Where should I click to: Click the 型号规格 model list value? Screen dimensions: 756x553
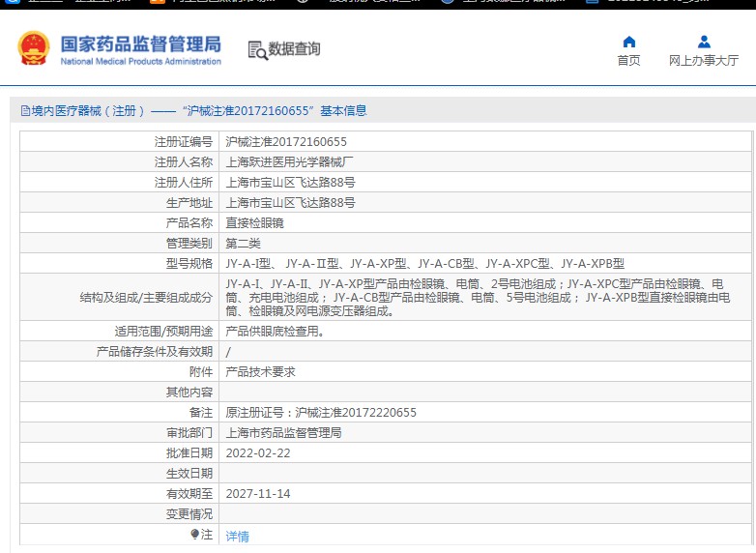coord(424,263)
